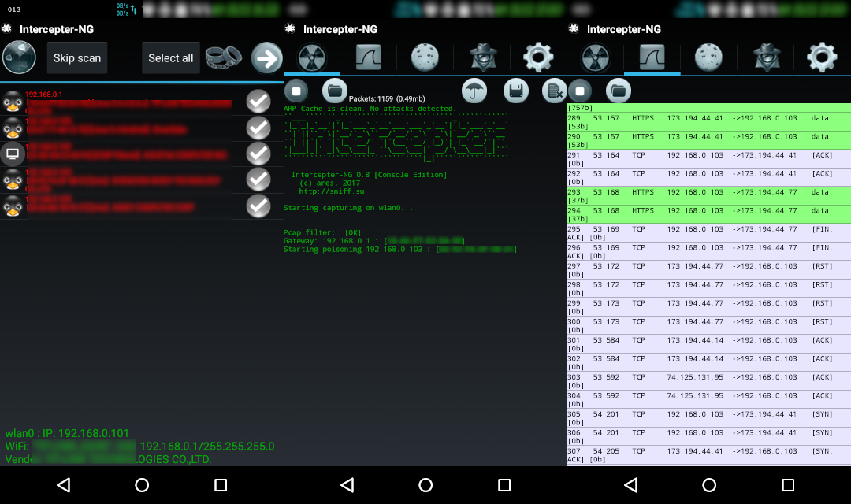This screenshot has width=851, height=504.
Task: Tap the Select all button
Action: point(171,58)
